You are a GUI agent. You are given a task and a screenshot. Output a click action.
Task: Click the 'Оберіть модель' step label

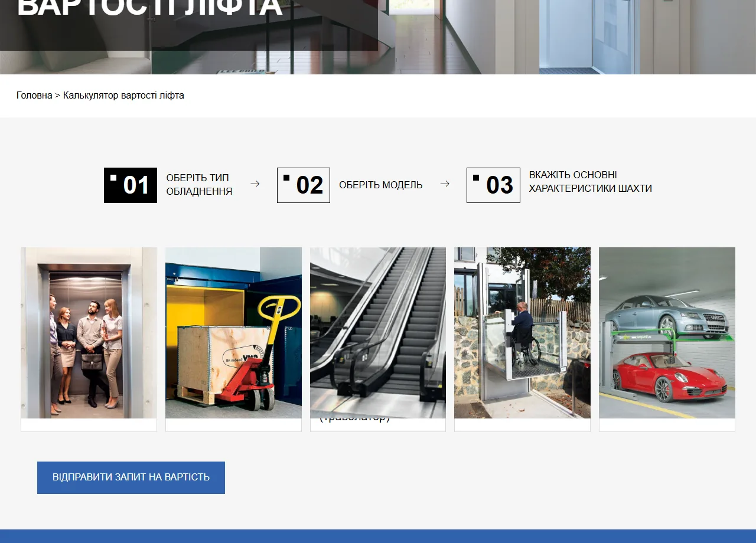click(x=381, y=185)
